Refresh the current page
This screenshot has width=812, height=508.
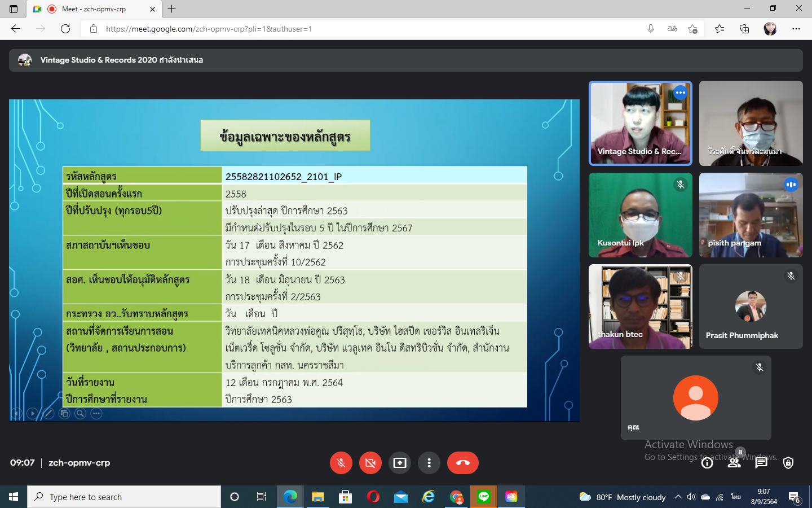[x=65, y=29]
